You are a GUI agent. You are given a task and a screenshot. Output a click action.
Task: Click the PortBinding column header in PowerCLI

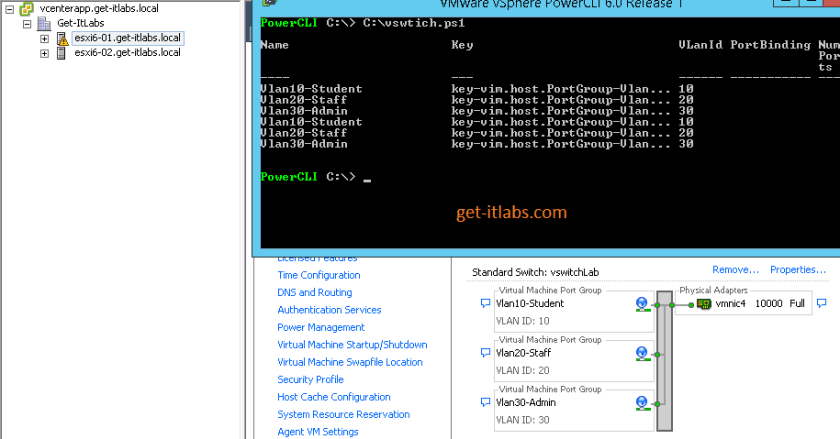(x=770, y=45)
